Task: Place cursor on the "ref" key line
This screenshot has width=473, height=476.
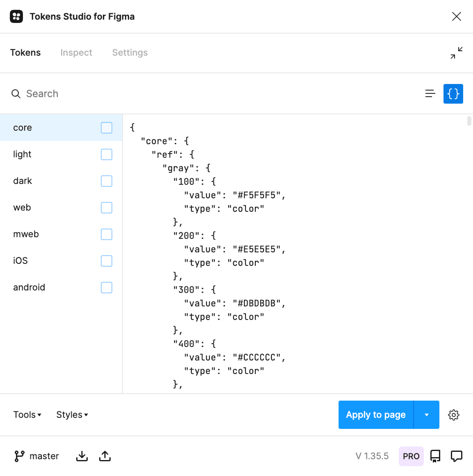Action: click(173, 155)
